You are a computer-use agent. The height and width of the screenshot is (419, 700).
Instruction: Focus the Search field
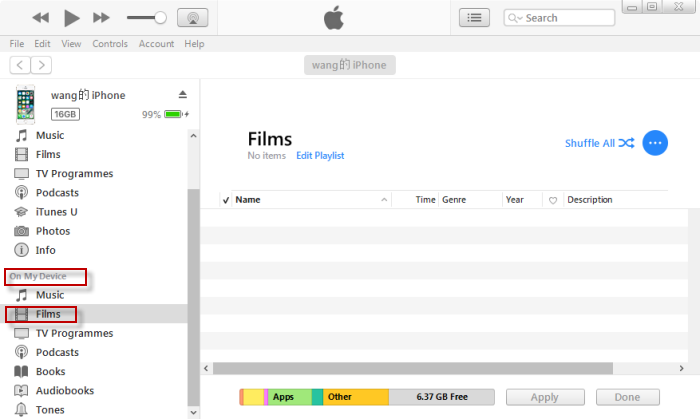tap(559, 18)
